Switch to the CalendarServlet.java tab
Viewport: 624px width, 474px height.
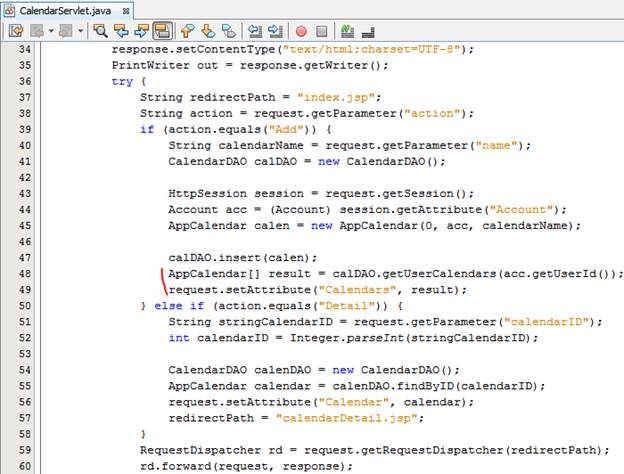tap(66, 11)
